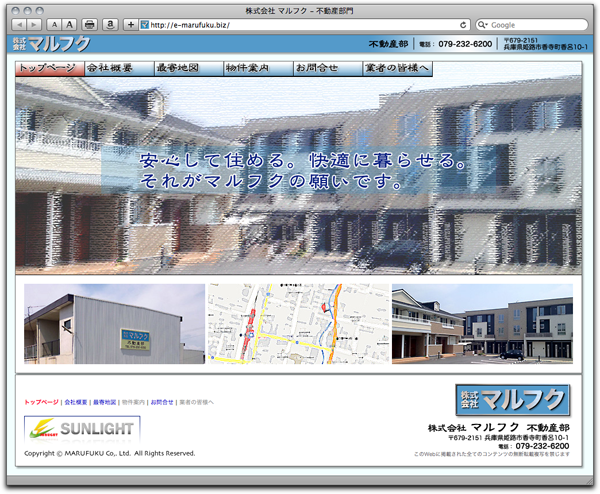Follow footer link 最寄地図

point(104,402)
